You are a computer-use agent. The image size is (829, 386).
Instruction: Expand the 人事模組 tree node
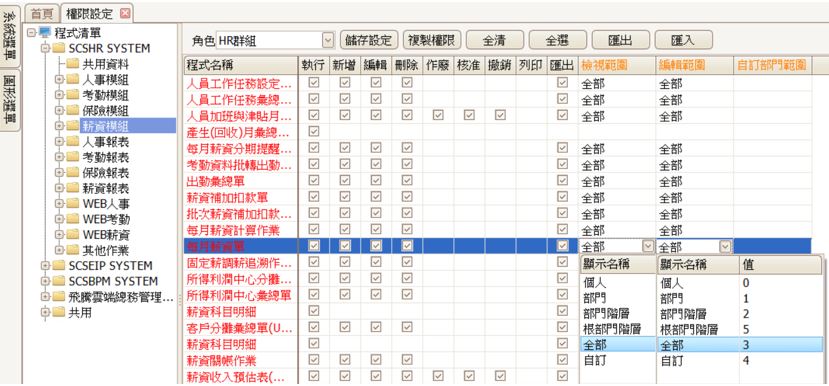[x=59, y=80]
